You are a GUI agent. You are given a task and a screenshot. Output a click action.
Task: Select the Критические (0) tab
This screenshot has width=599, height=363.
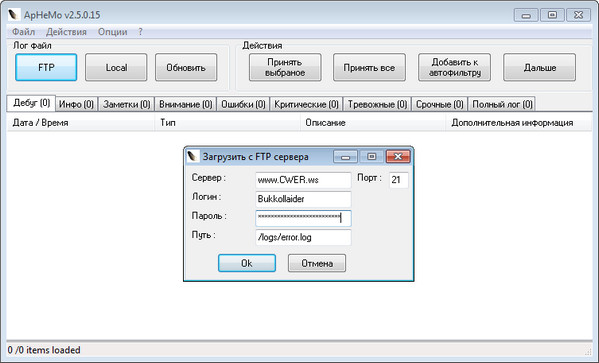point(306,104)
